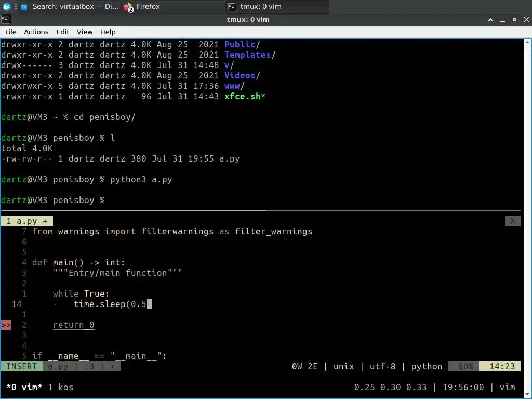Open the Help menu
The height and width of the screenshot is (399, 532).
(x=108, y=32)
